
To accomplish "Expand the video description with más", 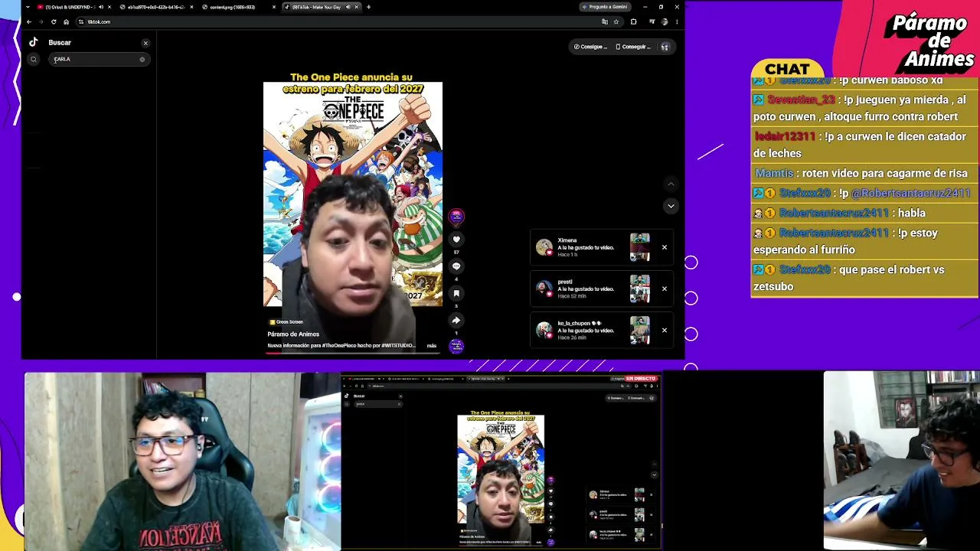I will click(432, 346).
